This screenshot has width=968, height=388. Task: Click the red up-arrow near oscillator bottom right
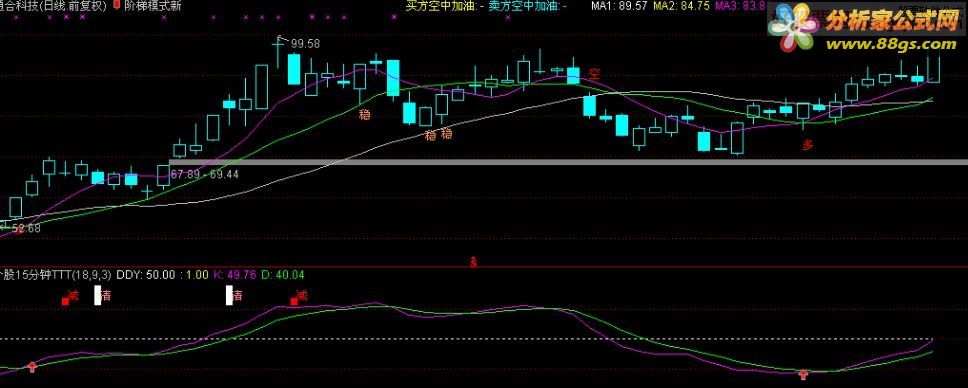click(x=803, y=374)
